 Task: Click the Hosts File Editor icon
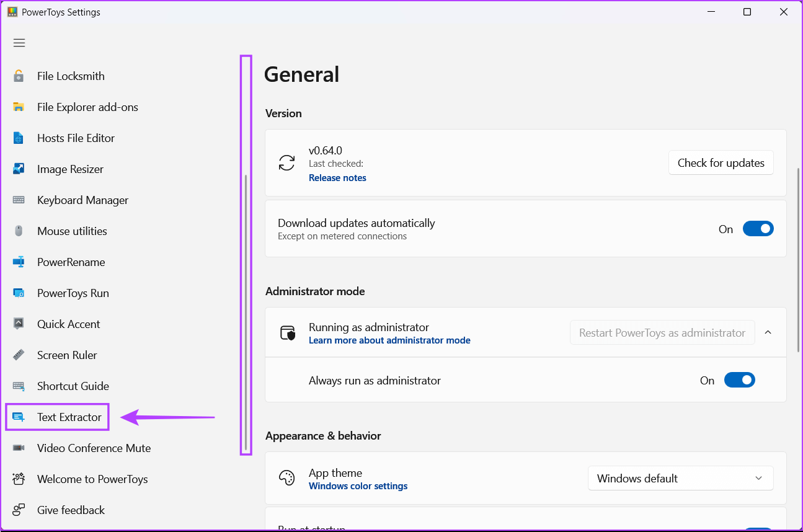coord(19,138)
